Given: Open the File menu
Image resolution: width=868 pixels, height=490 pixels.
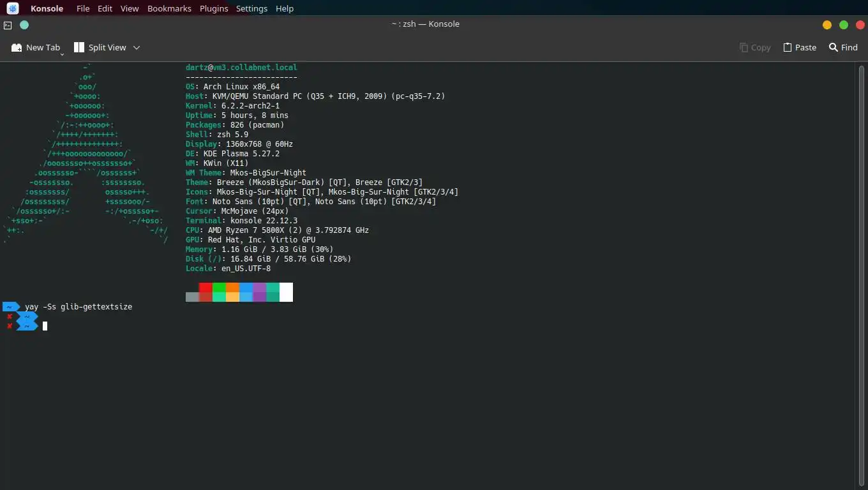Looking at the screenshot, I should click(83, 8).
